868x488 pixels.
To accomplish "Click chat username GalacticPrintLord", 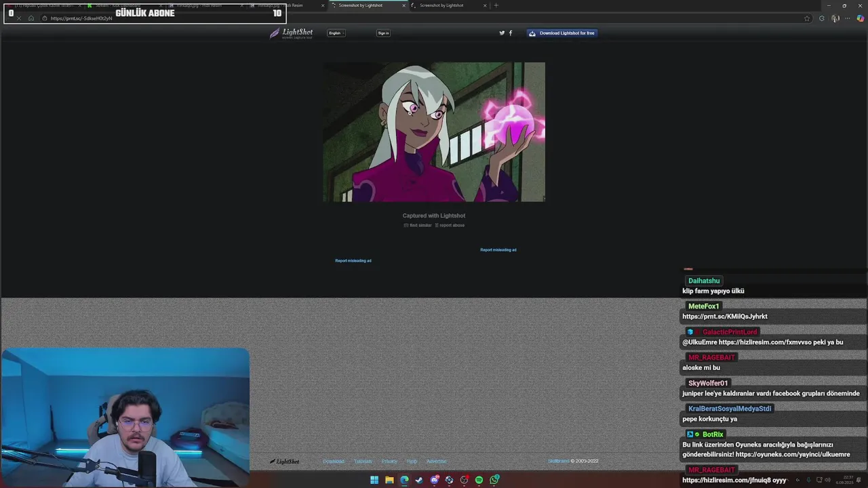I will (730, 332).
